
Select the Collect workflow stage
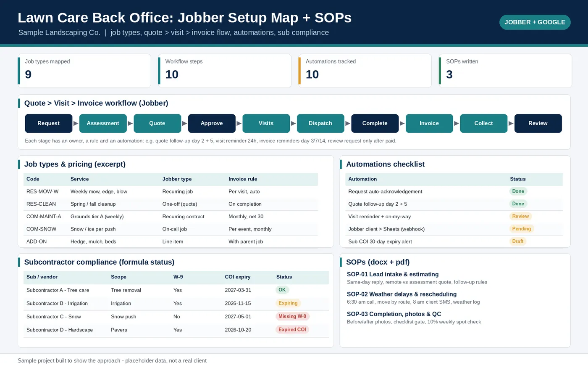point(484,123)
